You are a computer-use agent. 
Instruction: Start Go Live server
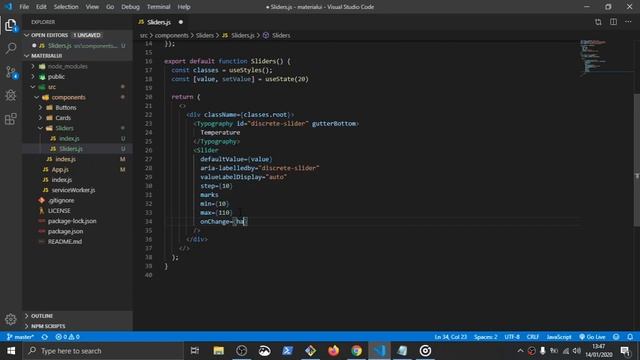[x=592, y=337]
